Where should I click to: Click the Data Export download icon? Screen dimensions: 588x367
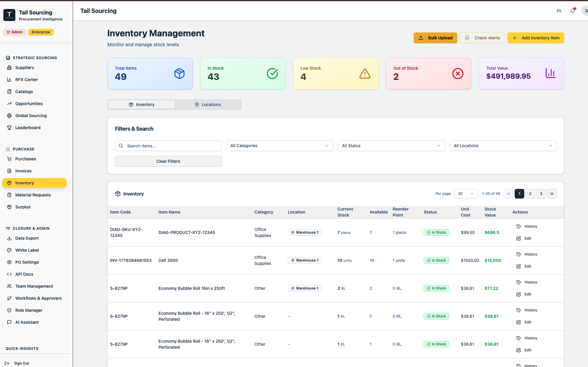click(x=9, y=238)
